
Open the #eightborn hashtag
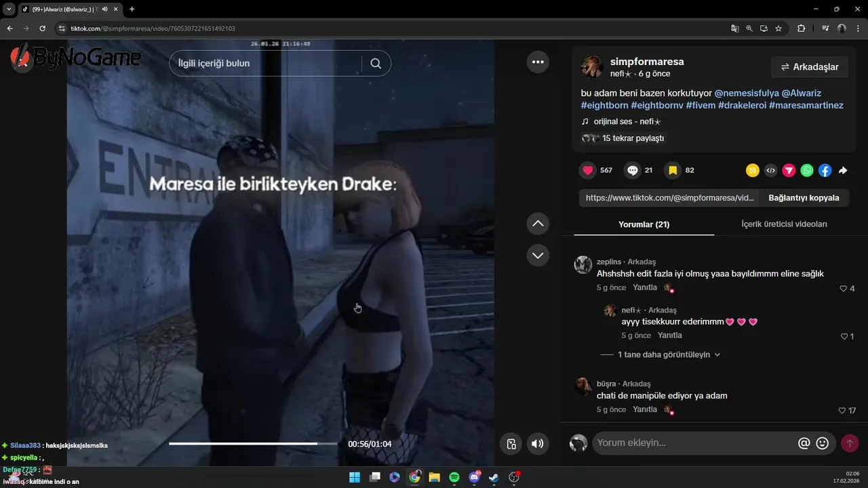[604, 106]
